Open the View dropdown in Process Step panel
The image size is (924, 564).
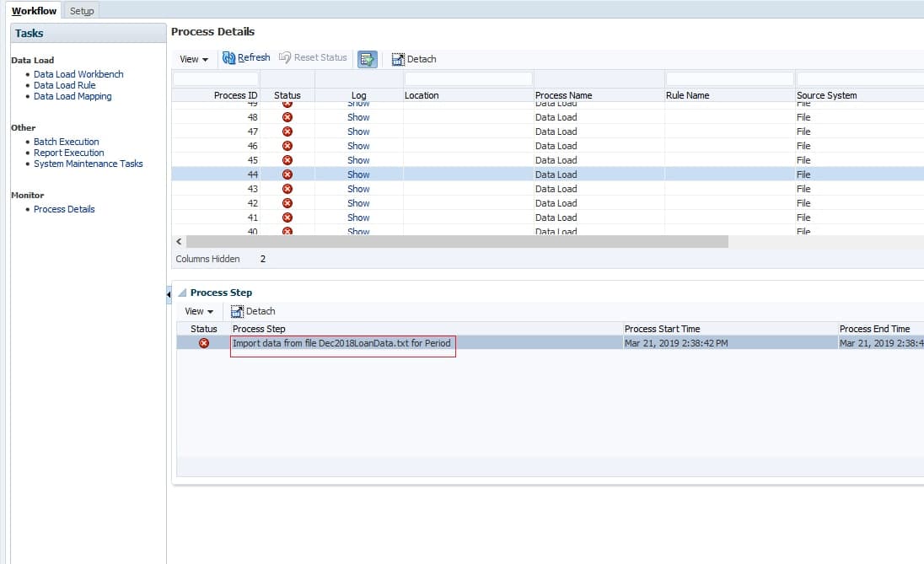click(x=198, y=311)
